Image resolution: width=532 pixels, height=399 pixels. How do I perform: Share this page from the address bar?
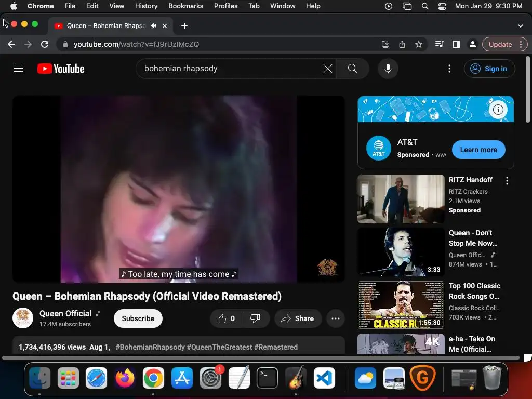pos(402,44)
